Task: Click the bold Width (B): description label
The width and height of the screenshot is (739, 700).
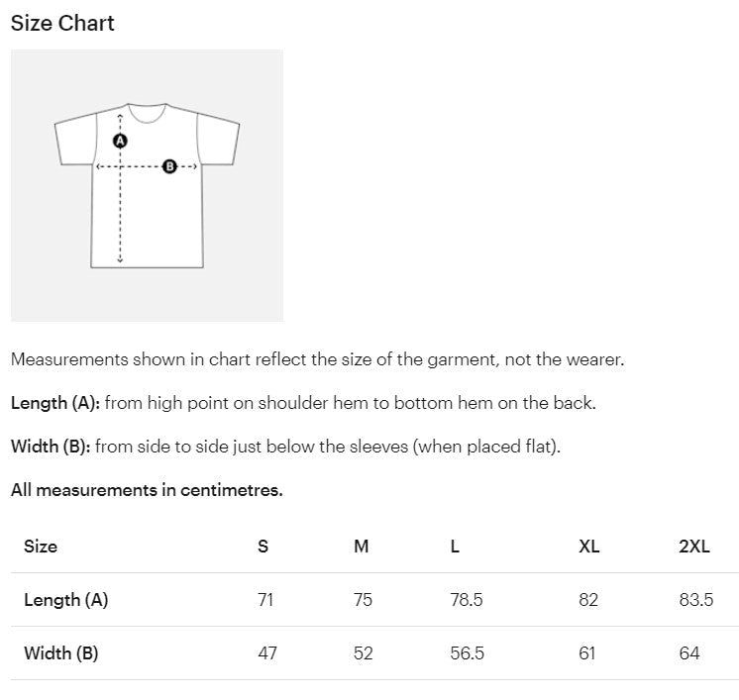Action: pos(51,447)
